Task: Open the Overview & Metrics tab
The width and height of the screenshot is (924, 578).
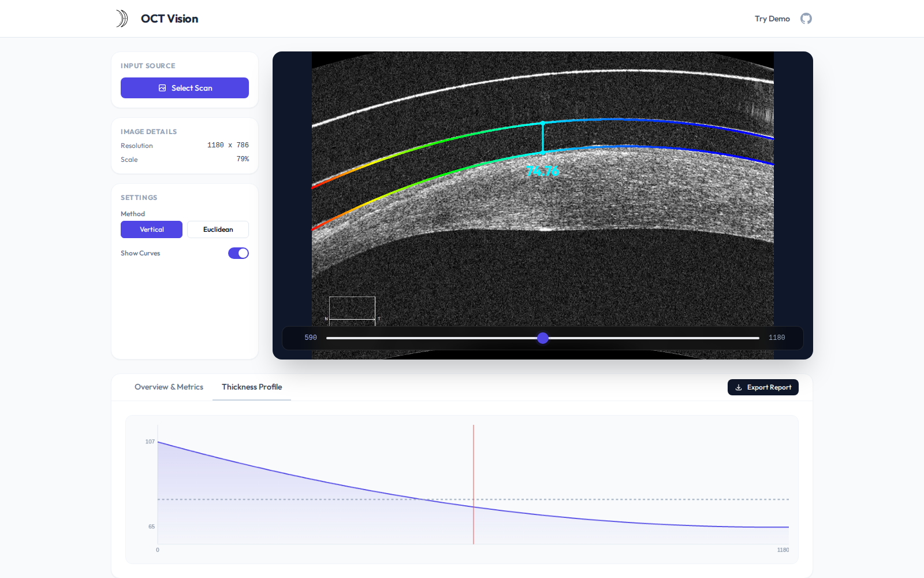Action: (169, 387)
